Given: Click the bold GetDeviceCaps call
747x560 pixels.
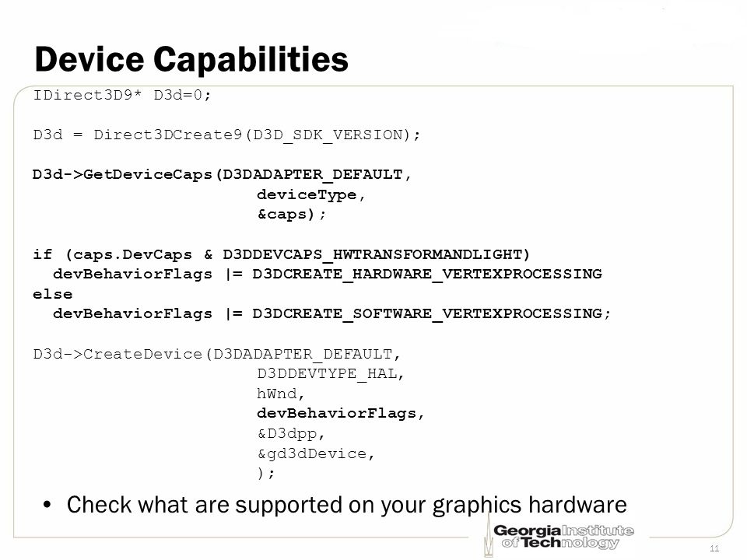Looking at the screenshot, I should click(222, 175).
